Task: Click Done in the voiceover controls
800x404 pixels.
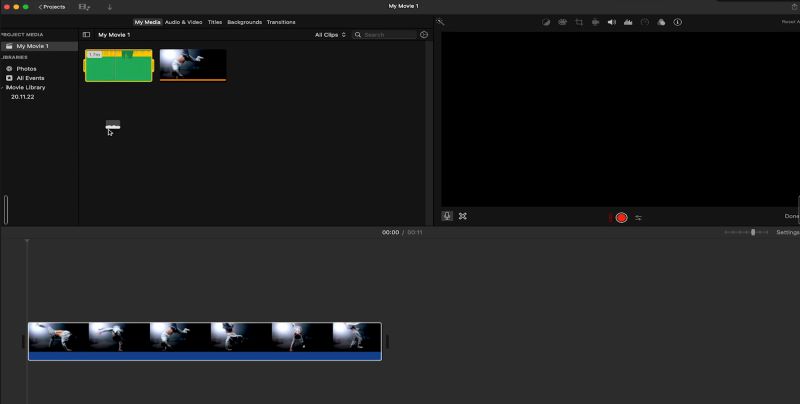Action: [792, 216]
